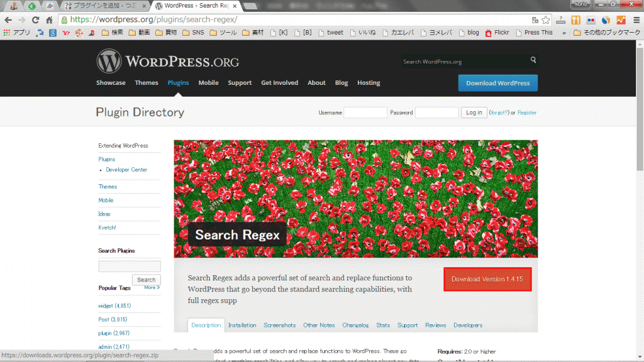Click the search magnifier in the header
This screenshot has width=644, height=362.
[x=533, y=60]
